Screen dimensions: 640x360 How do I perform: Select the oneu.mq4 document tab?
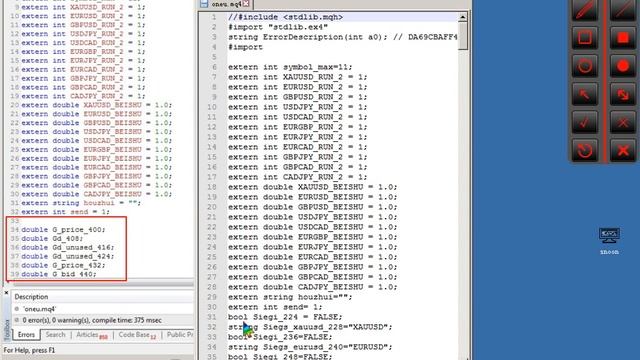click(x=226, y=4)
